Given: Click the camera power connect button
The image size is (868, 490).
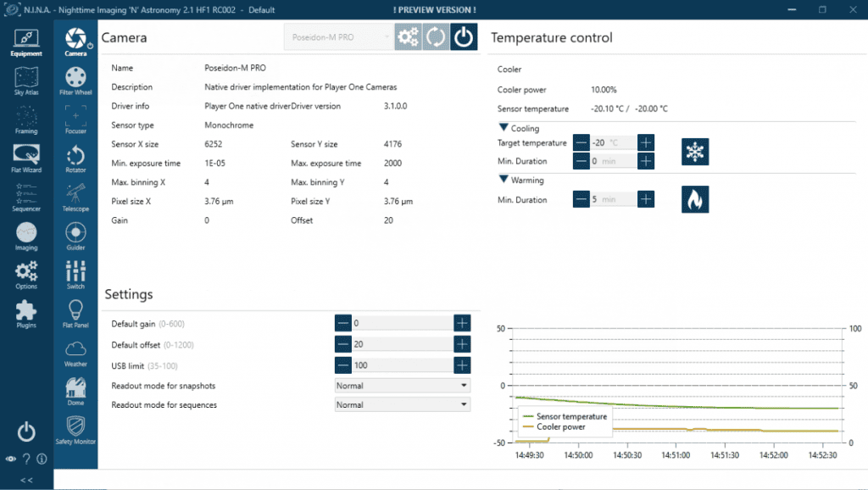Looking at the screenshot, I should (464, 37).
